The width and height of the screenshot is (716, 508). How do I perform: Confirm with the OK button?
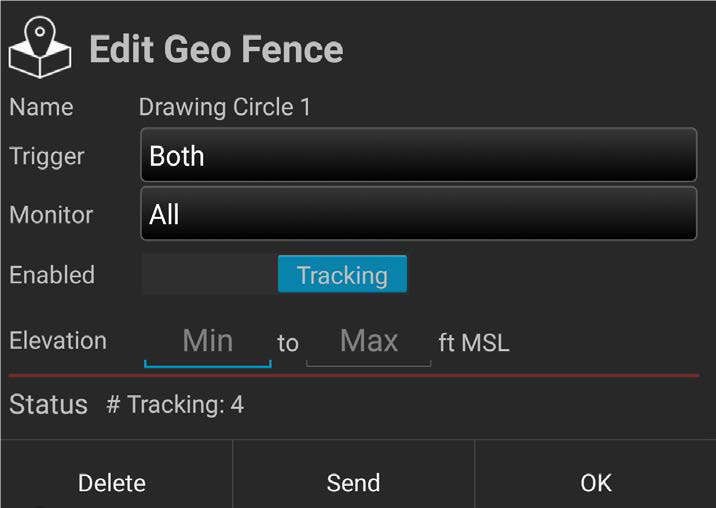pyautogui.click(x=596, y=483)
